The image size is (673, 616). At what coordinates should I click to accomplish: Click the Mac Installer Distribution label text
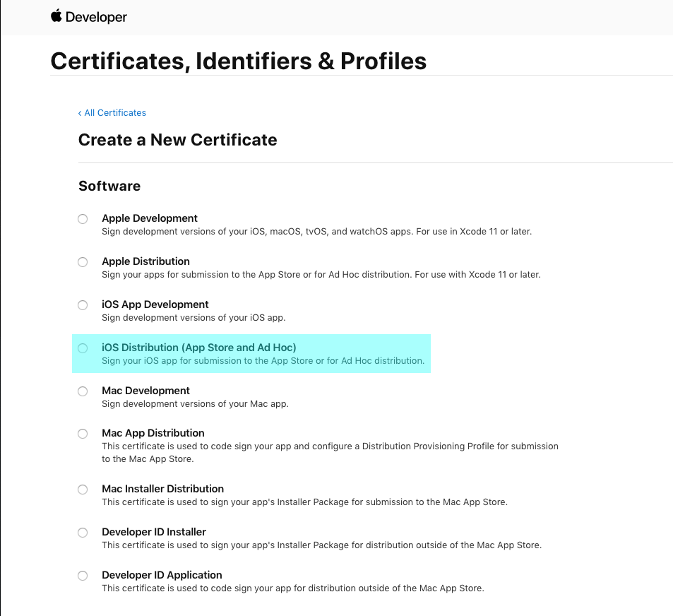tap(162, 489)
